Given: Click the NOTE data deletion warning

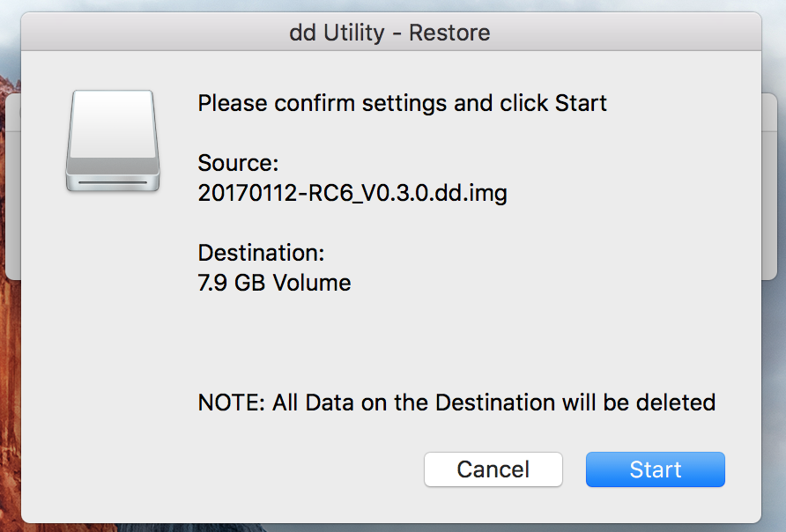Looking at the screenshot, I should [456, 403].
